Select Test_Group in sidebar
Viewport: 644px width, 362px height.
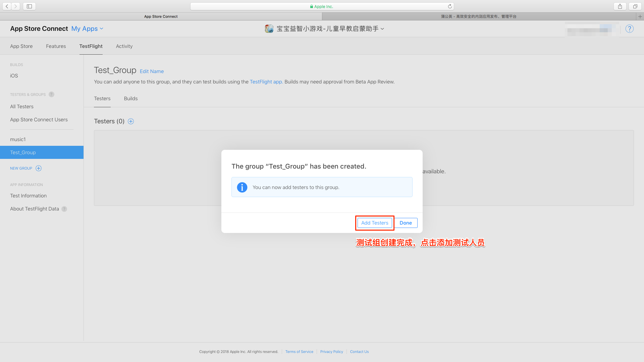tap(42, 153)
